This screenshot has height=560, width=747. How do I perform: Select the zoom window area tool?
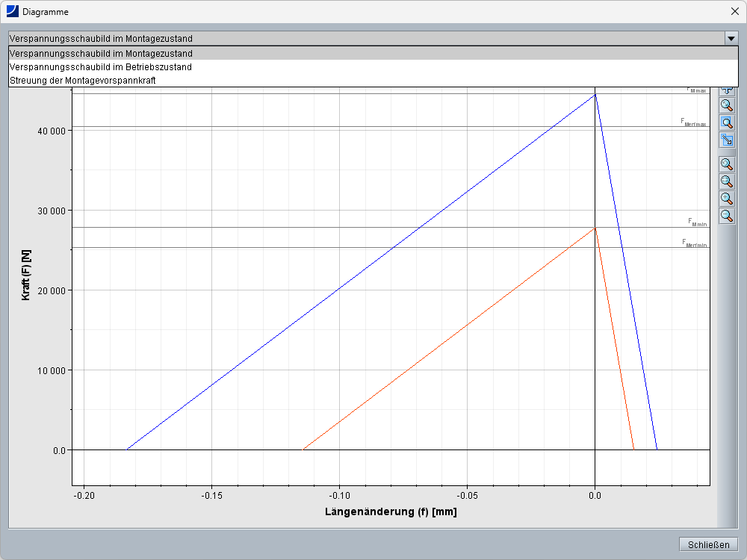[726, 122]
